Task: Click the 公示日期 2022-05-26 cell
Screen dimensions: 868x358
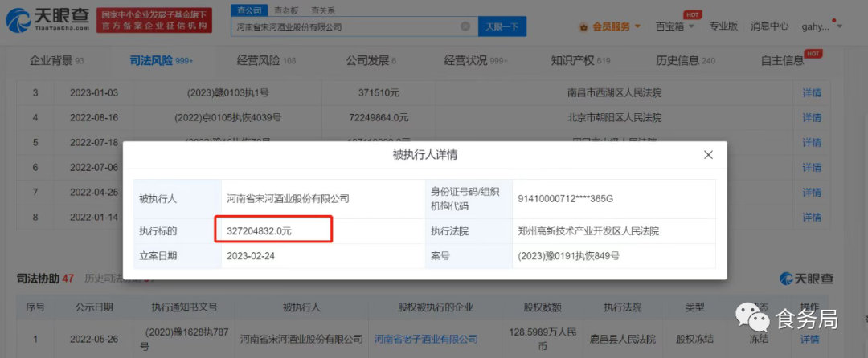Action: click(92, 339)
